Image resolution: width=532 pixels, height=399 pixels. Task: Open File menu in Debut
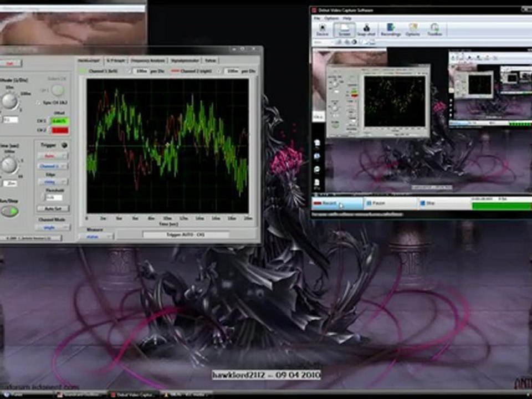[x=317, y=18]
